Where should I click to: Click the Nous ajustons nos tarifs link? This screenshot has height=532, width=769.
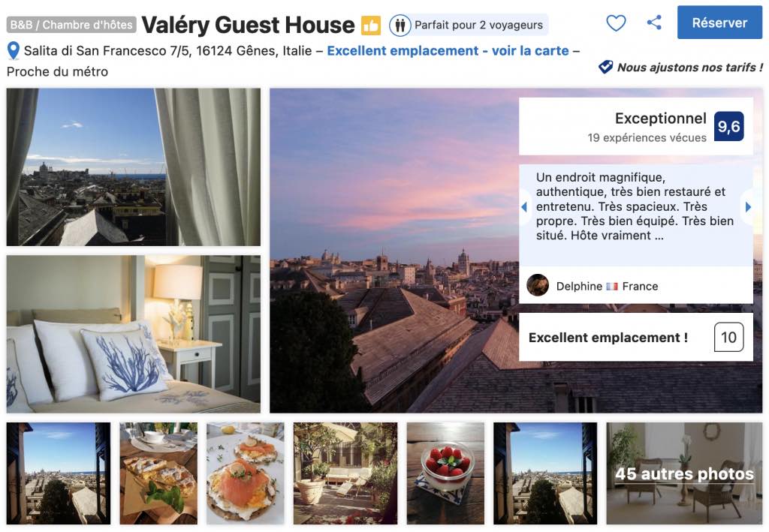[689, 68]
